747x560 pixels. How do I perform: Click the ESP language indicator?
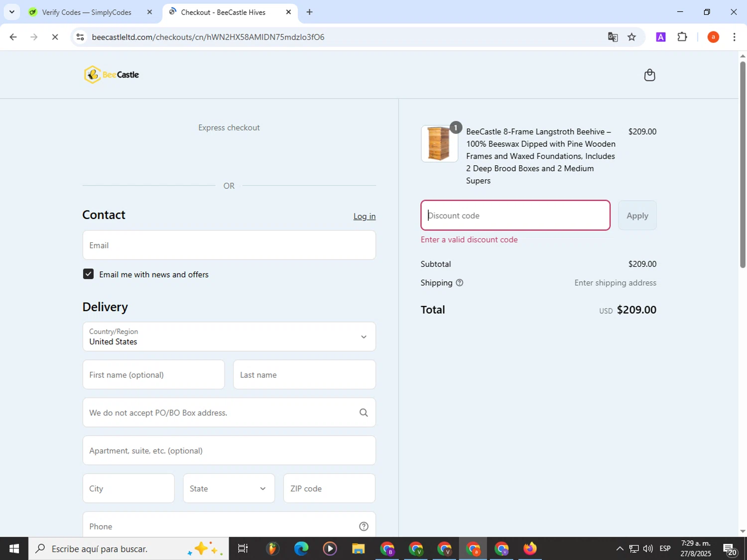[665, 549]
